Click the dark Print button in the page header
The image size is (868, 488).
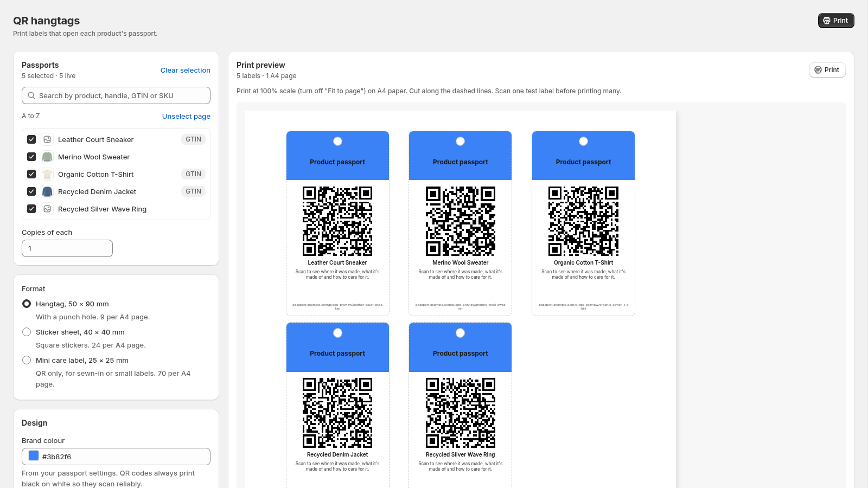tap(836, 21)
